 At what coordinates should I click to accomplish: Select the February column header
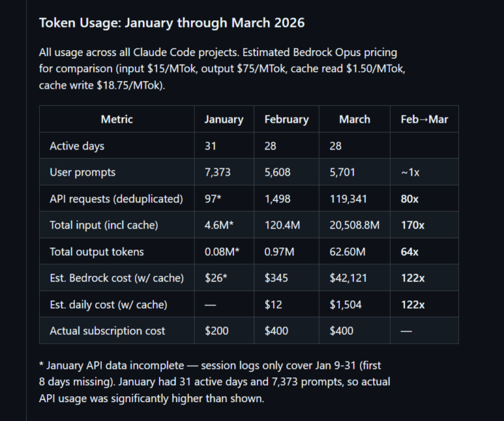[286, 119]
